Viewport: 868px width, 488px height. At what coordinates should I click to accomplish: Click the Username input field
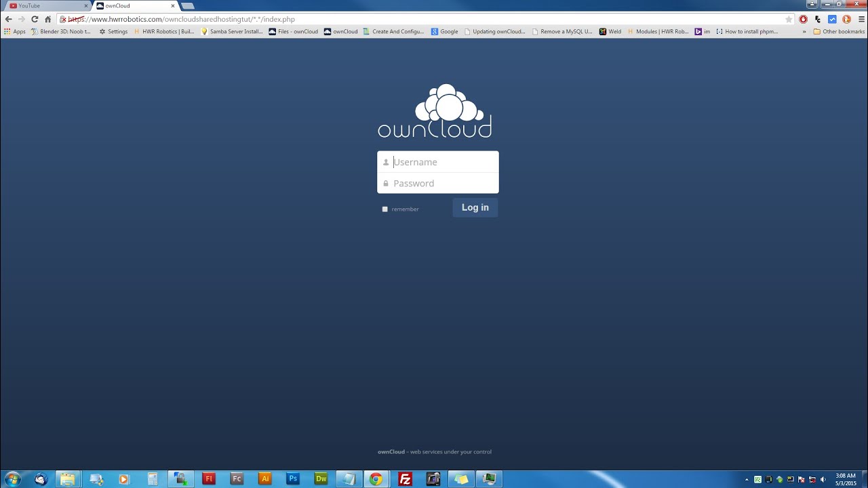coord(438,162)
